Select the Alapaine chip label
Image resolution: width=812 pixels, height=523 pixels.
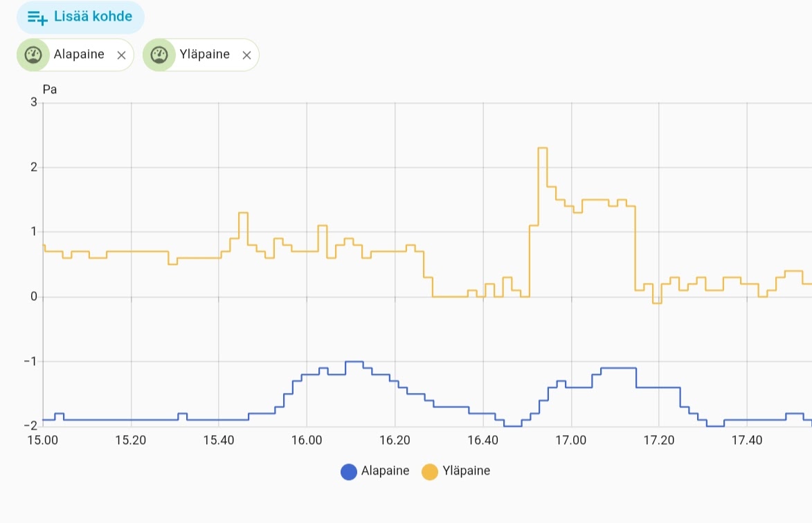click(78, 55)
